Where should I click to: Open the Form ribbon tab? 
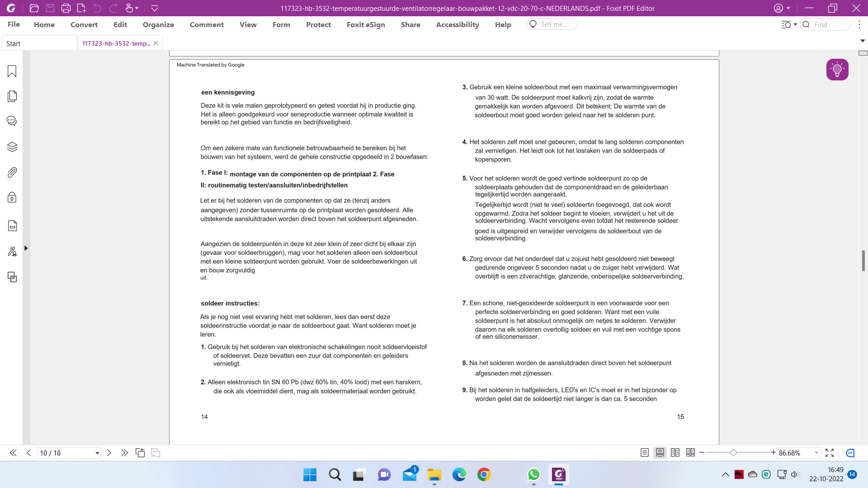tap(281, 24)
